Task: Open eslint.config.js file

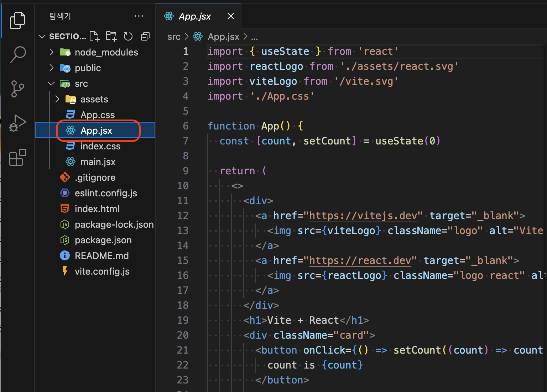Action: tap(95, 193)
